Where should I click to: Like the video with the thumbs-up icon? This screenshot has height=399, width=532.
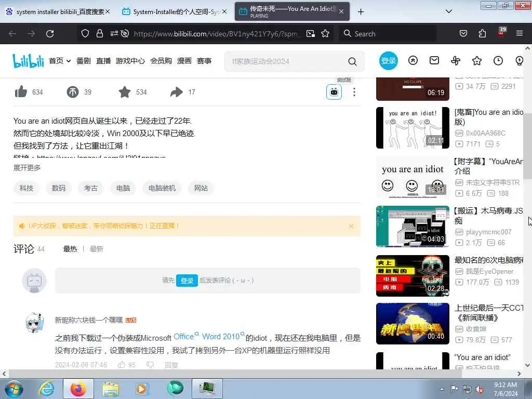click(x=21, y=92)
